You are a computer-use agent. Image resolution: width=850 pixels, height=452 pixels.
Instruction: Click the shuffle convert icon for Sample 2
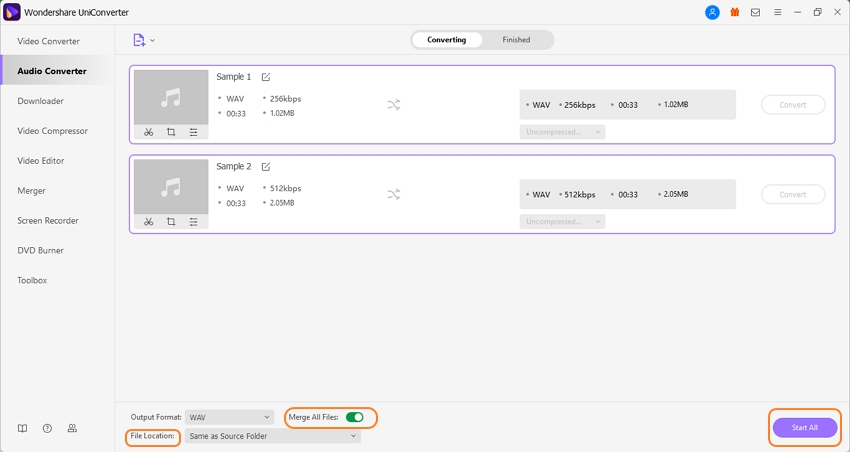point(394,194)
